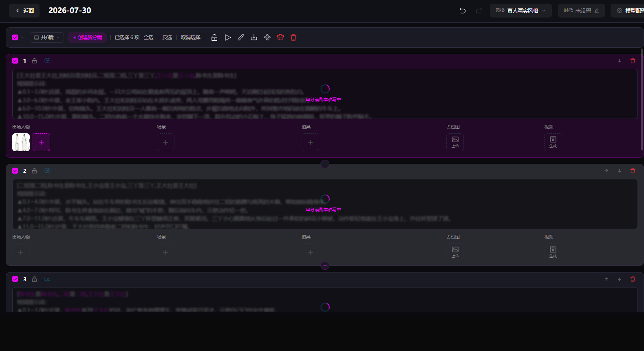Click the lock icon in the top toolbar
This screenshot has width=644, height=351.
pyautogui.click(x=214, y=38)
